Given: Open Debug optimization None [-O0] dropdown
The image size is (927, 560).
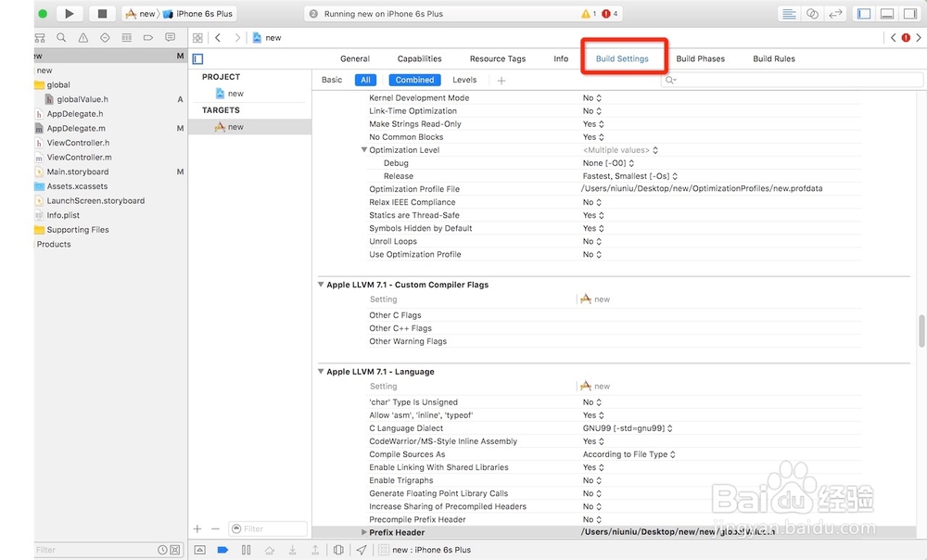Looking at the screenshot, I should 608,162.
